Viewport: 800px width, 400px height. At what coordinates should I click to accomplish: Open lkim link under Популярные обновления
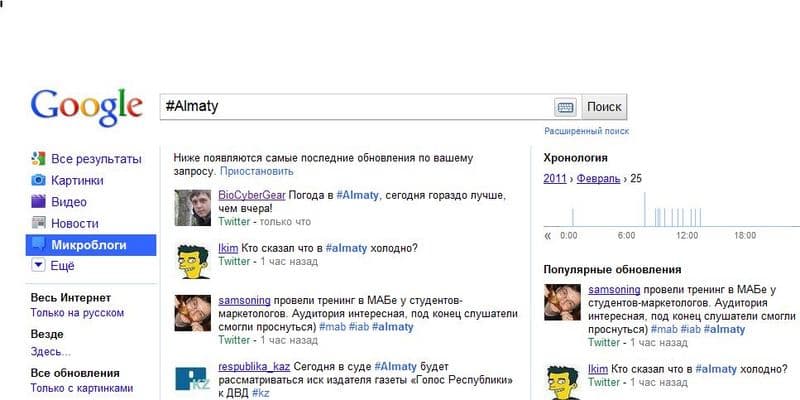coord(598,369)
